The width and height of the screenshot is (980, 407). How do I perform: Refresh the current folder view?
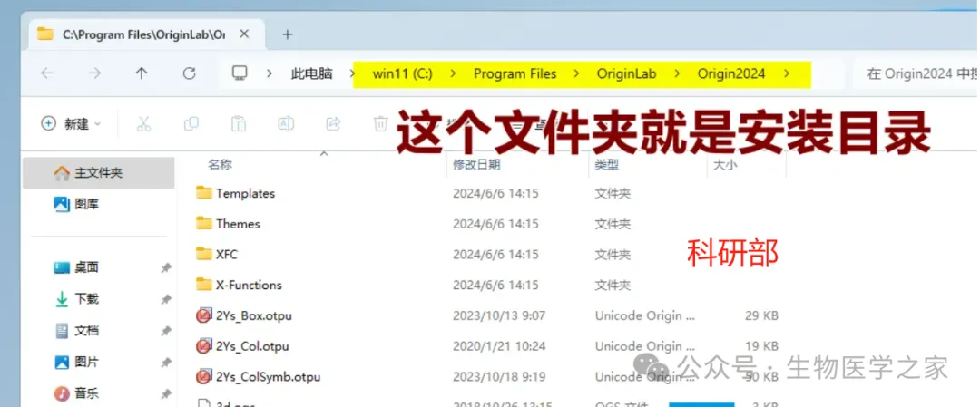click(190, 73)
